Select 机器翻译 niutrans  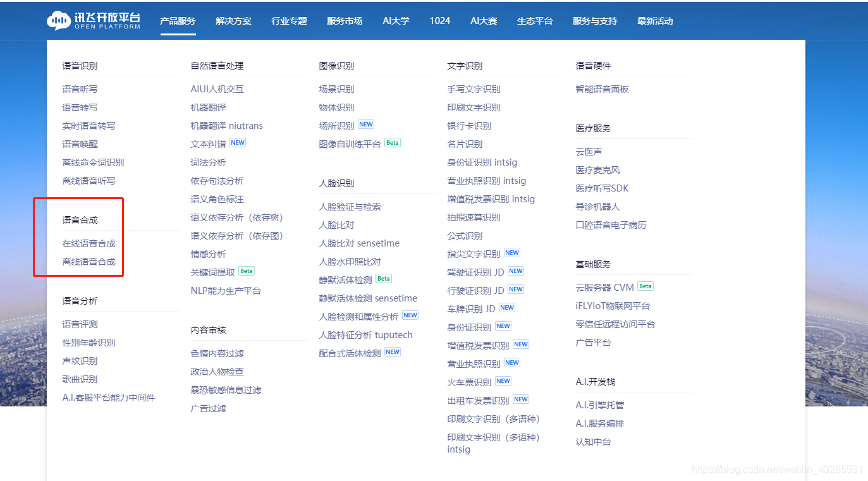pyautogui.click(x=227, y=126)
